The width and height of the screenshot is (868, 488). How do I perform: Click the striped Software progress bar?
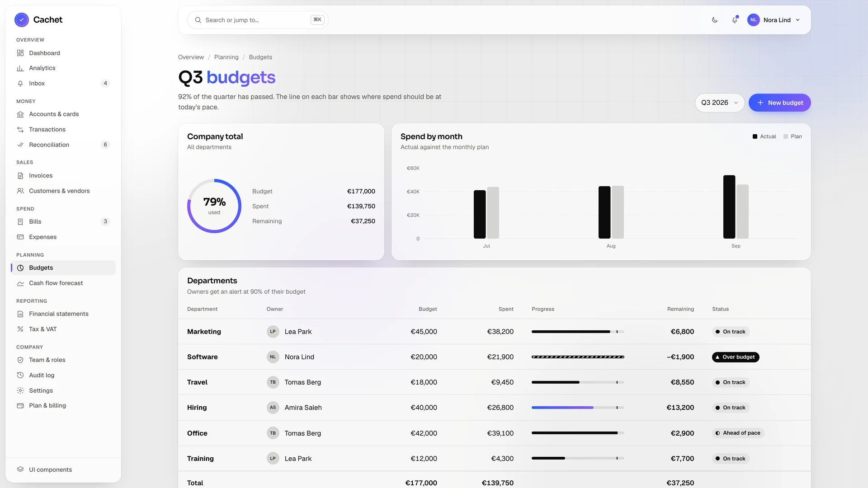(x=578, y=357)
